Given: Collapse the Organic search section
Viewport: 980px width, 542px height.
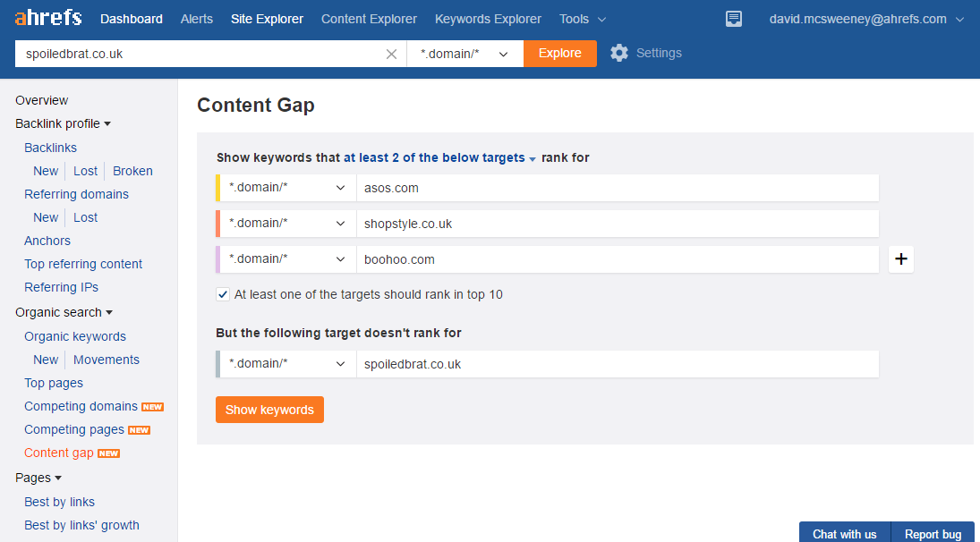Looking at the screenshot, I should 64,312.
